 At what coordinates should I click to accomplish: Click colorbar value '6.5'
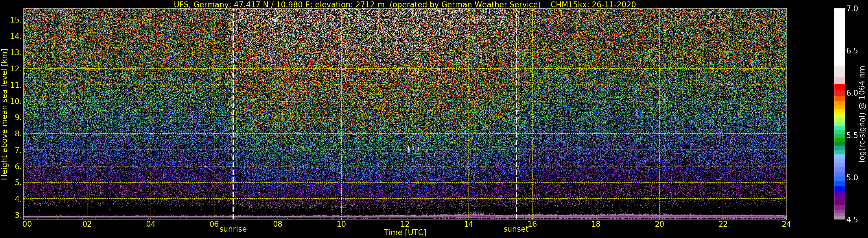point(852,51)
